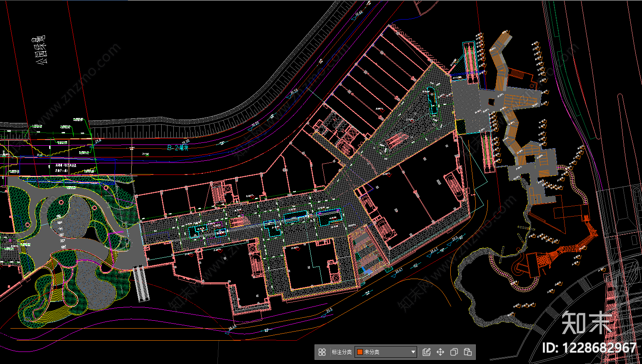Click the copy overlapping squares icon

(x=454, y=352)
